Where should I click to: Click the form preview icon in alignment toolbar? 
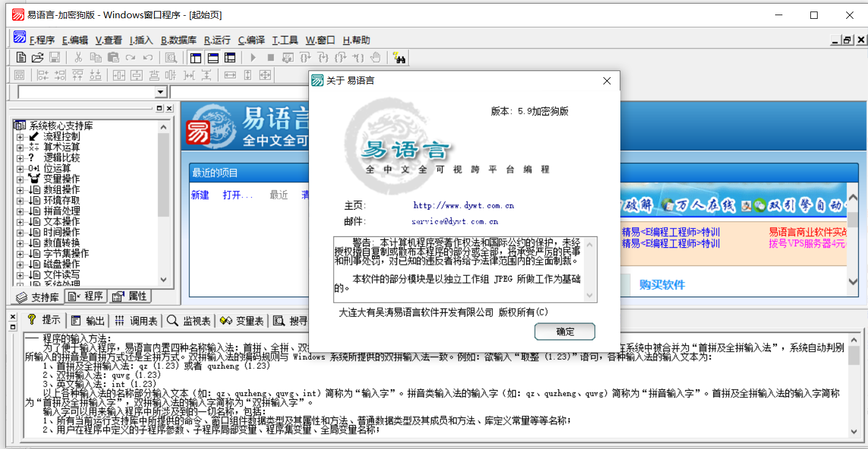(19, 75)
